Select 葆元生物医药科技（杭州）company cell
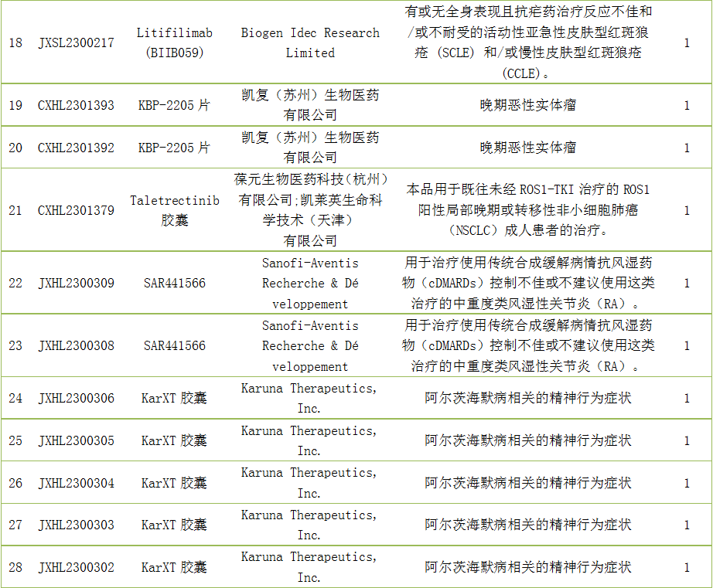 click(x=310, y=210)
